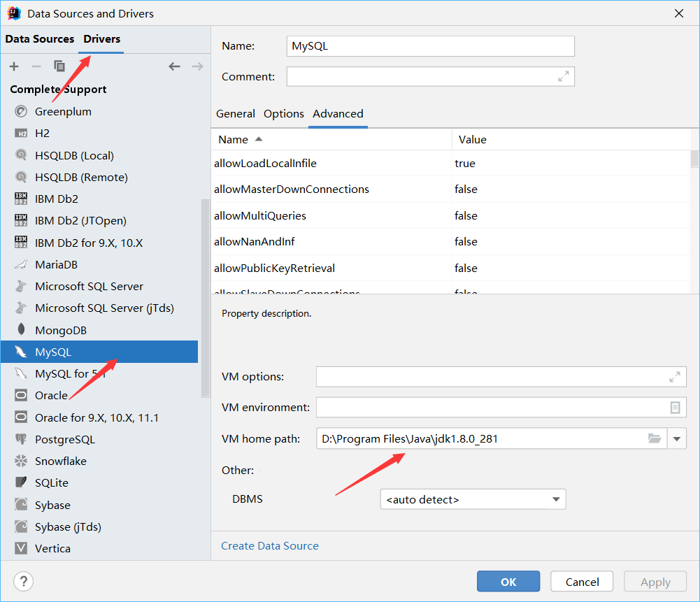The width and height of the screenshot is (700, 602).
Task: Browse for VM home path folder
Action: (x=655, y=438)
